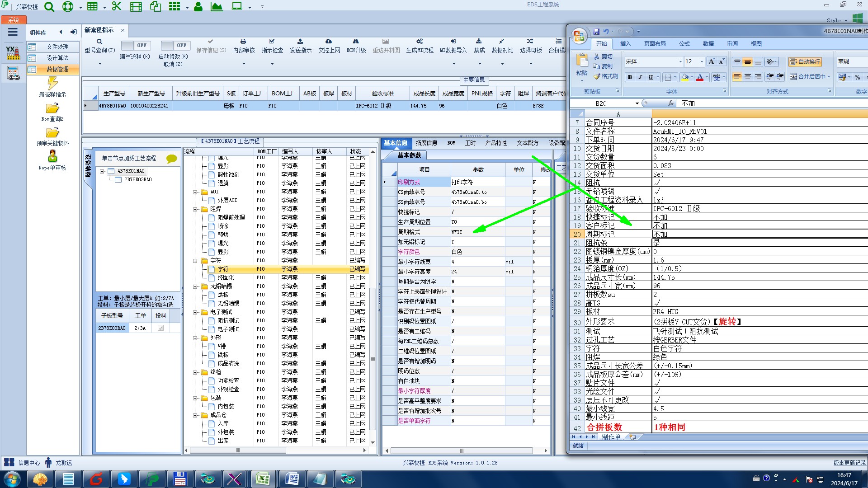This screenshot has width=868, height=488.
Task: Open the Excel font size dropdown
Action: pos(702,61)
